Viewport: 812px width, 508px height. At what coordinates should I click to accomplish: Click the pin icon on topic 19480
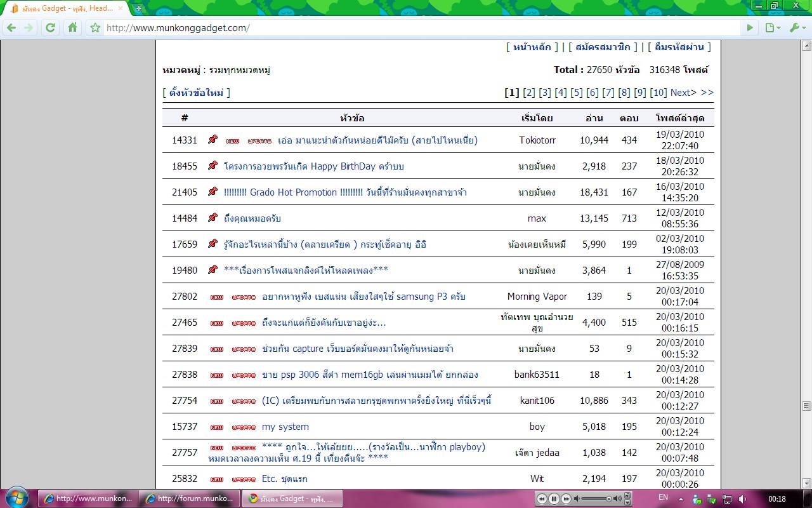[213, 270]
